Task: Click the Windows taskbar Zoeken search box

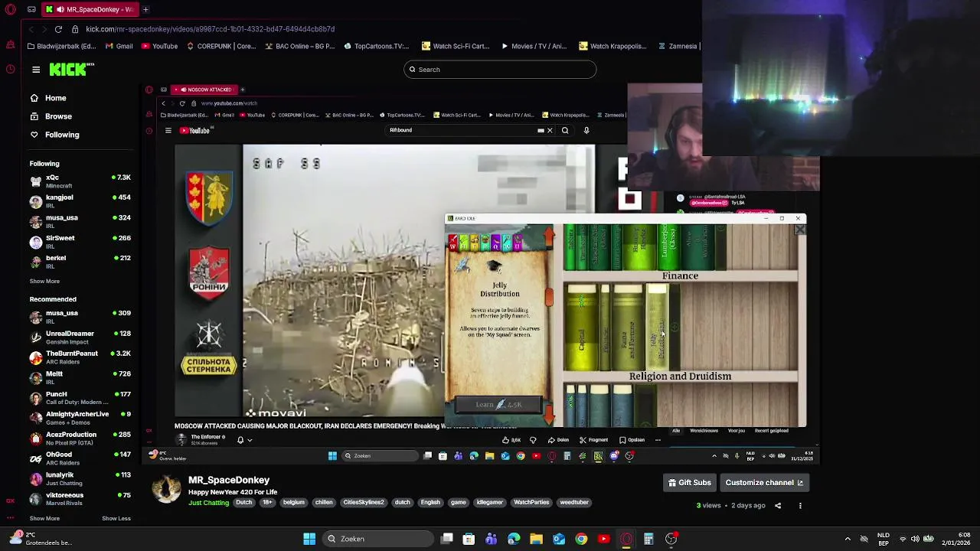Action: (x=377, y=539)
